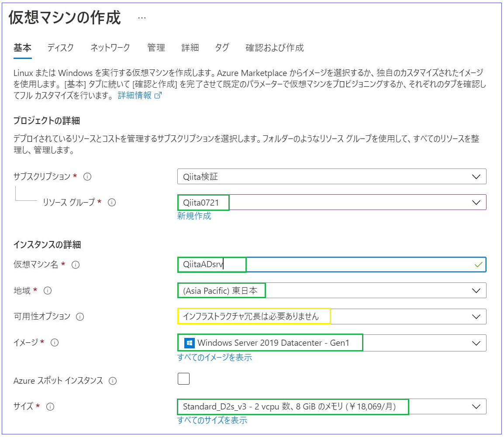This screenshot has height=437, width=504.
Task: Click 新規作成 link under resource group
Action: tap(194, 216)
